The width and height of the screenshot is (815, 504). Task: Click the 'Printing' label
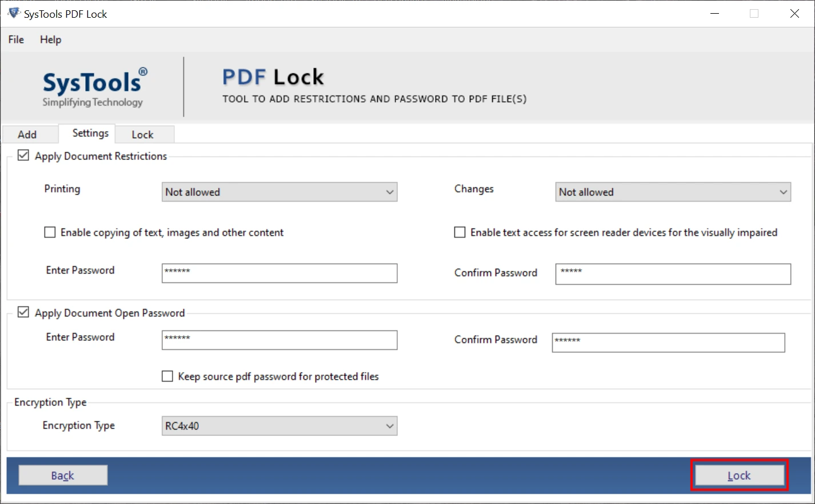(62, 189)
